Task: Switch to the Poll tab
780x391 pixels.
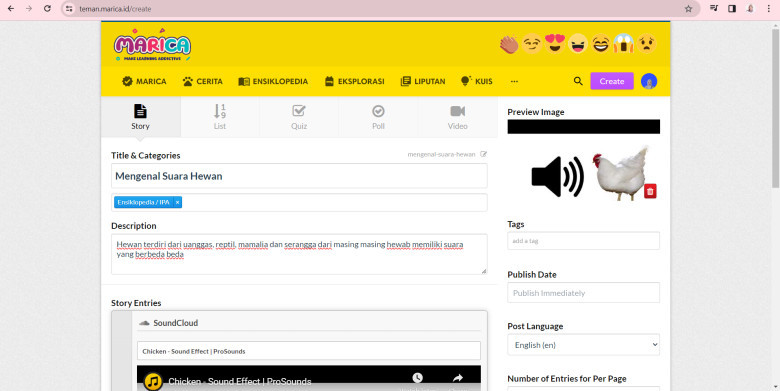Action: point(379,117)
